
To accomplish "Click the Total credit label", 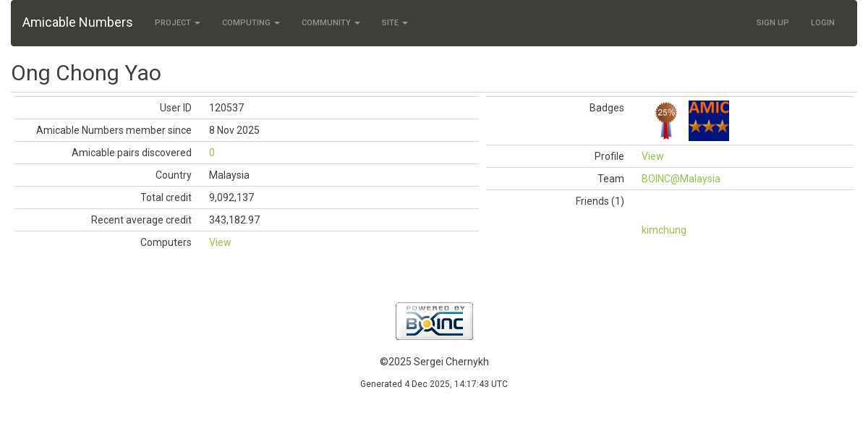I will click(x=166, y=197).
